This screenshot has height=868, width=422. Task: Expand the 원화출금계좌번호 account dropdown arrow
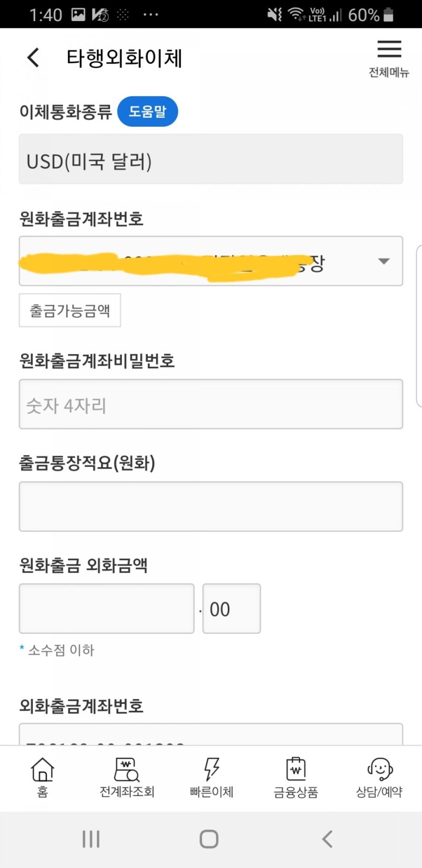click(x=384, y=261)
